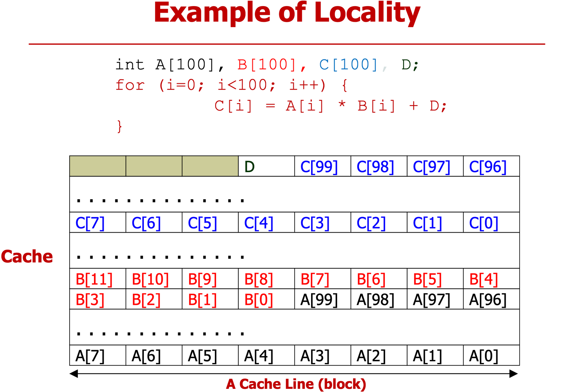
Task: Click the C[i] = A[i] * B[i] + D code line
Action: [x=330, y=106]
